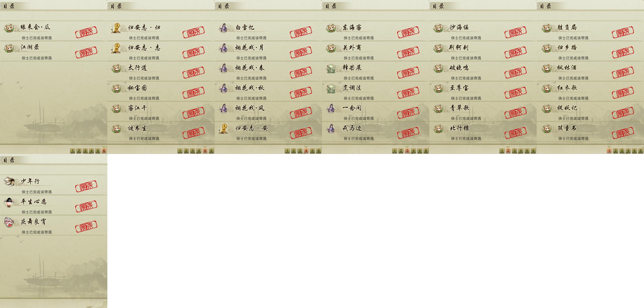The height and width of the screenshot is (308, 644).
Task: Click the red completion stamp on 胜负局
Action: 623,32
